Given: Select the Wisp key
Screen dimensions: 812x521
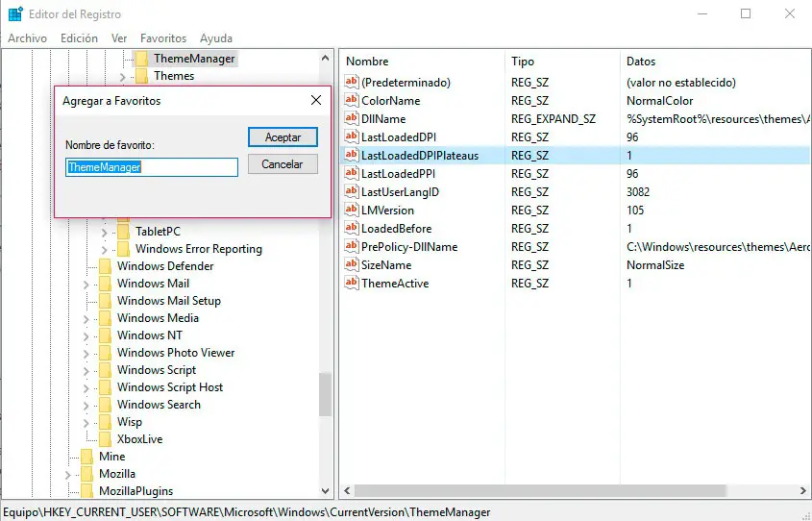Looking at the screenshot, I should click(x=130, y=422).
